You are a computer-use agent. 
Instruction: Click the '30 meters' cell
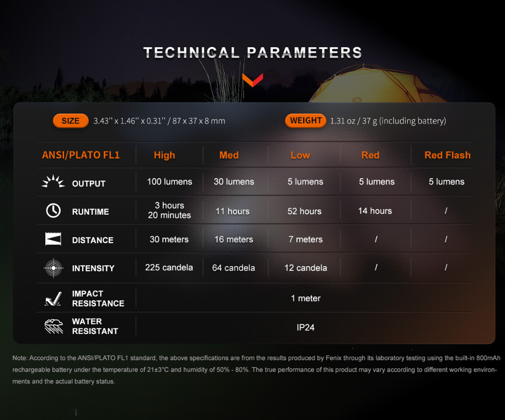tap(169, 239)
